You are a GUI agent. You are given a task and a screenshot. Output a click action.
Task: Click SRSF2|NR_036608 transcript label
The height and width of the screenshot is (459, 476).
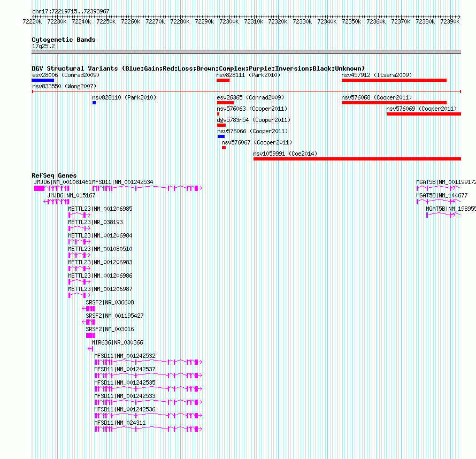(x=110, y=302)
